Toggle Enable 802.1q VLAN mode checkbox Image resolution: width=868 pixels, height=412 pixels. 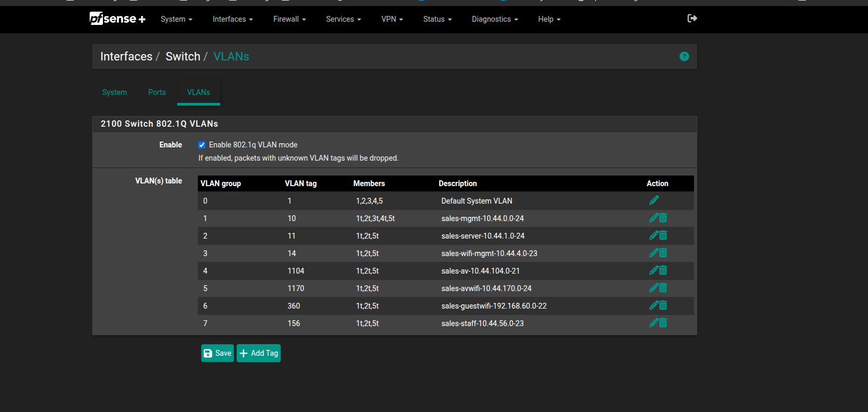[x=202, y=145]
